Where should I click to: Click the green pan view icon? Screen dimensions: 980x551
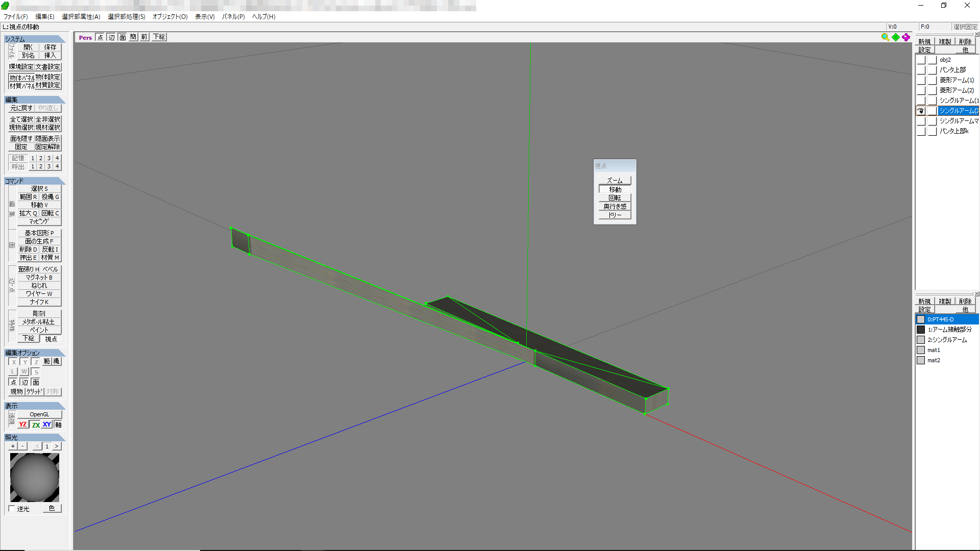coord(896,37)
